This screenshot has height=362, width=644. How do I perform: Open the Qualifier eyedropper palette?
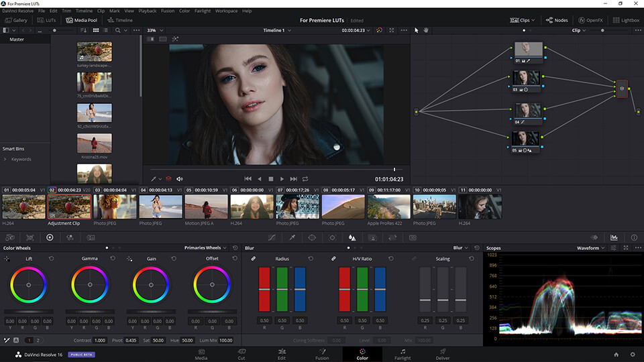(x=292, y=237)
